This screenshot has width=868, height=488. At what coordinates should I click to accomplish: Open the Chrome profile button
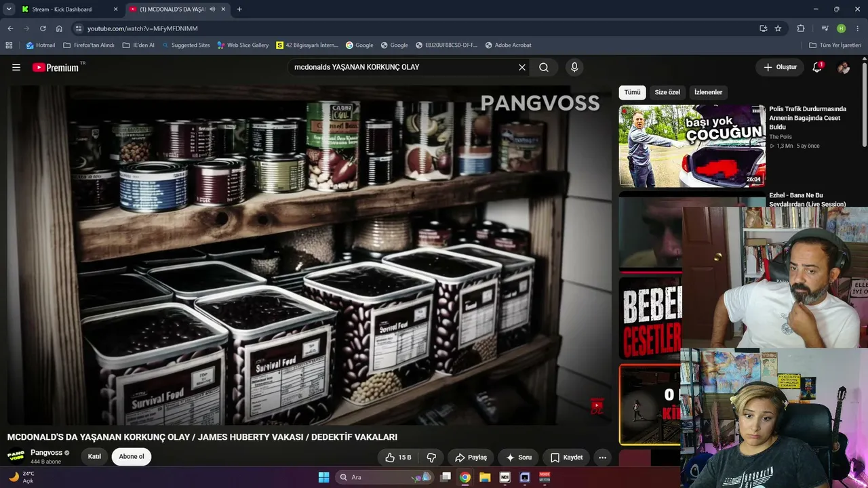841,28
